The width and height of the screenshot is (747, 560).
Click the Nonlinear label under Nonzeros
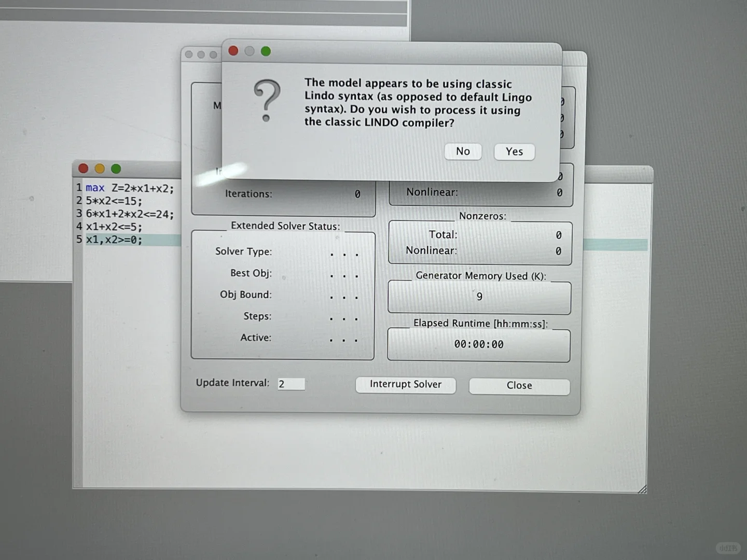coord(431,250)
